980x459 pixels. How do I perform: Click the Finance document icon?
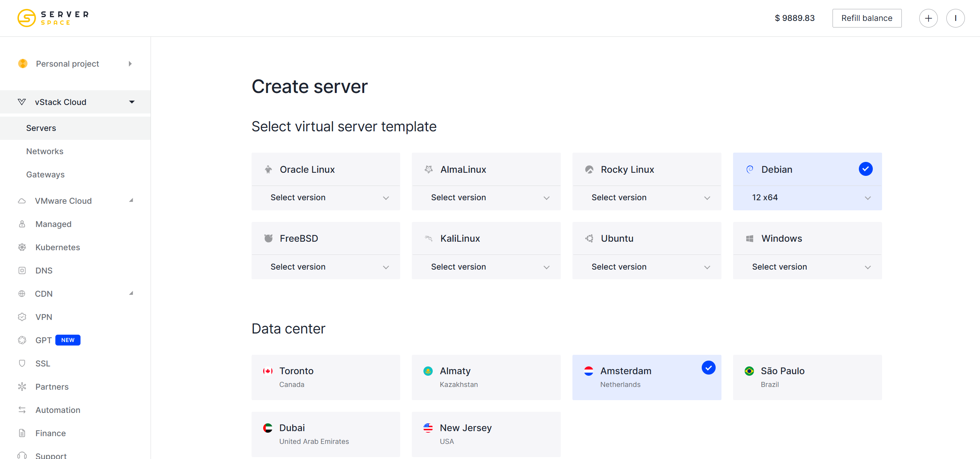click(x=22, y=433)
